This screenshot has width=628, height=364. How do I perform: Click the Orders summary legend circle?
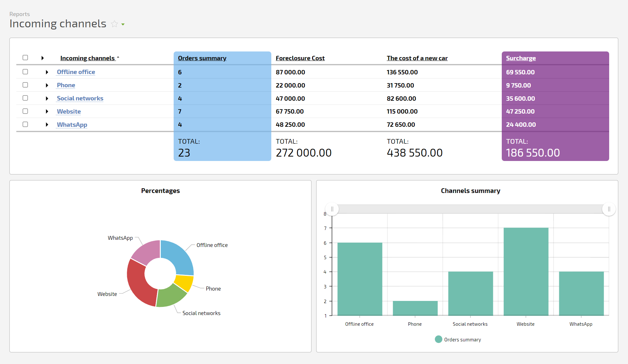pyautogui.click(x=438, y=339)
